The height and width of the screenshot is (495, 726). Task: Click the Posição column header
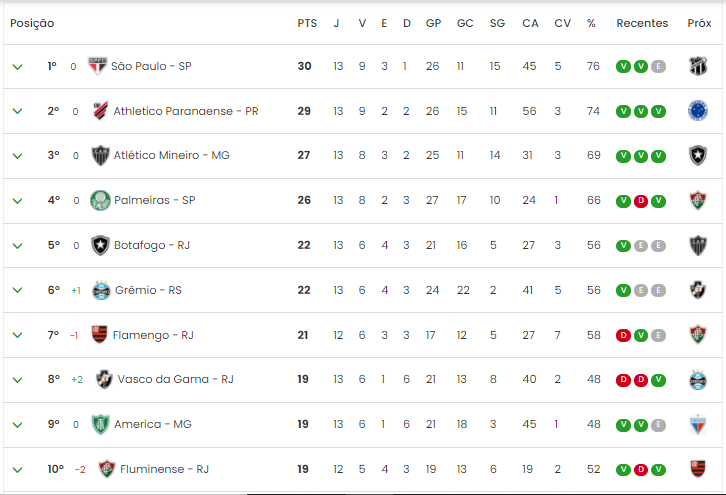coord(32,23)
